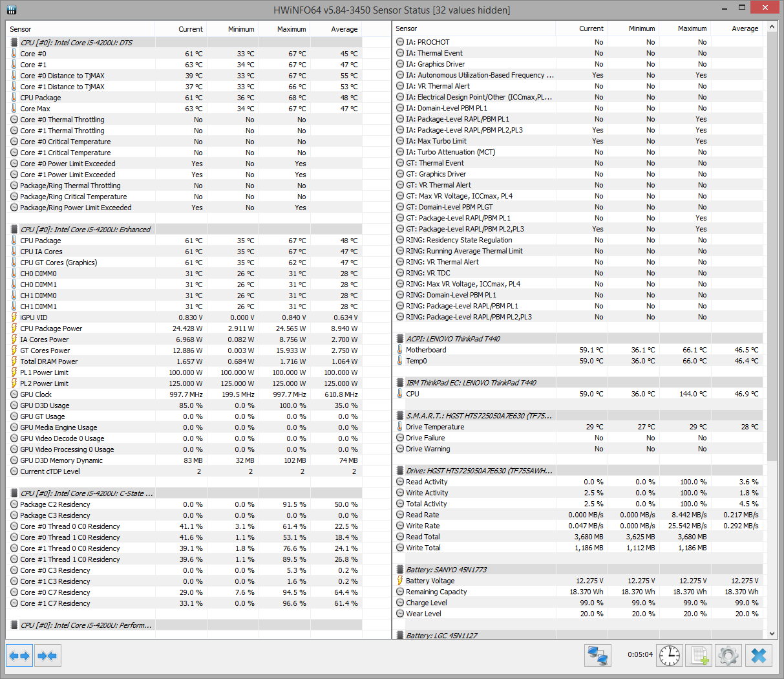This screenshot has width=784, height=679.
Task: Select Write Rate row
Action: pyautogui.click(x=578, y=526)
